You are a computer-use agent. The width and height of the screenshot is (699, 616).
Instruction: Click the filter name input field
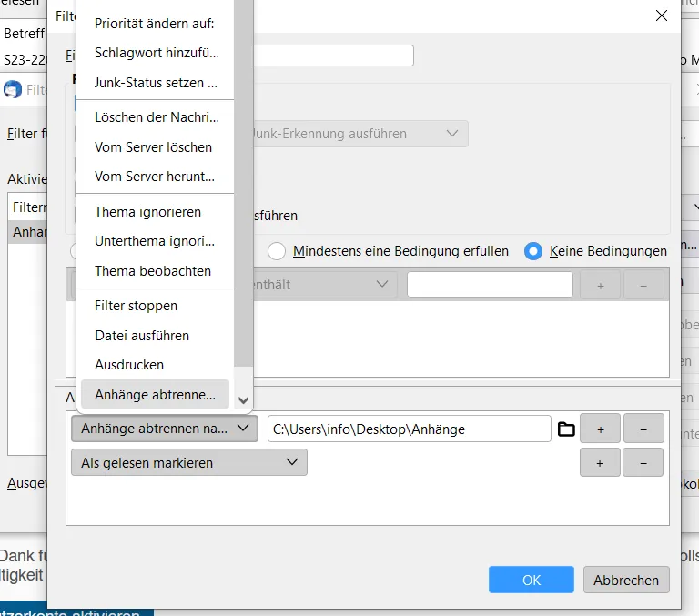pos(333,56)
